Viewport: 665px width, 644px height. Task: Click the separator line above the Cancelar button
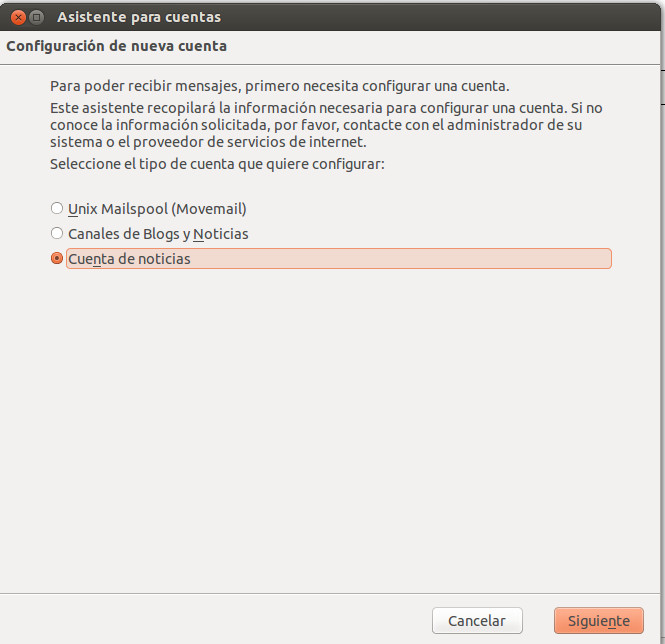[x=330, y=593]
